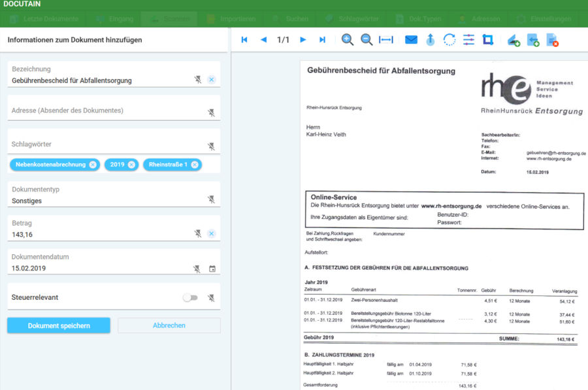The width and height of the screenshot is (588, 390).
Task: Fit the document to page width
Action: point(385,39)
